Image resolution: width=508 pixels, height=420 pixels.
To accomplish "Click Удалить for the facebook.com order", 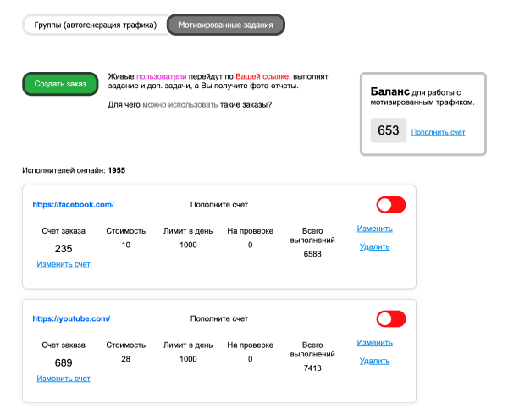I will (374, 247).
